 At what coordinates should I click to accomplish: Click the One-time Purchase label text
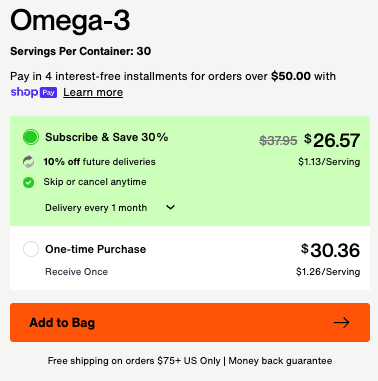[96, 249]
